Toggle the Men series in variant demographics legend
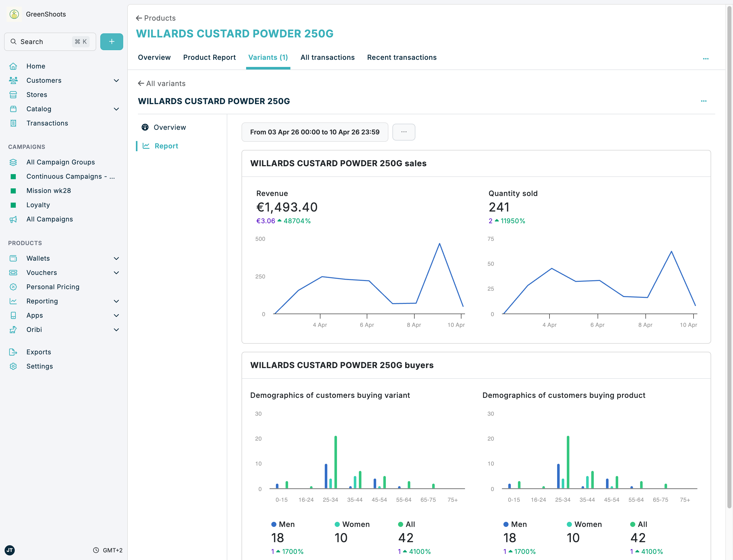Screen dimensions: 733x560 pyautogui.click(x=283, y=524)
